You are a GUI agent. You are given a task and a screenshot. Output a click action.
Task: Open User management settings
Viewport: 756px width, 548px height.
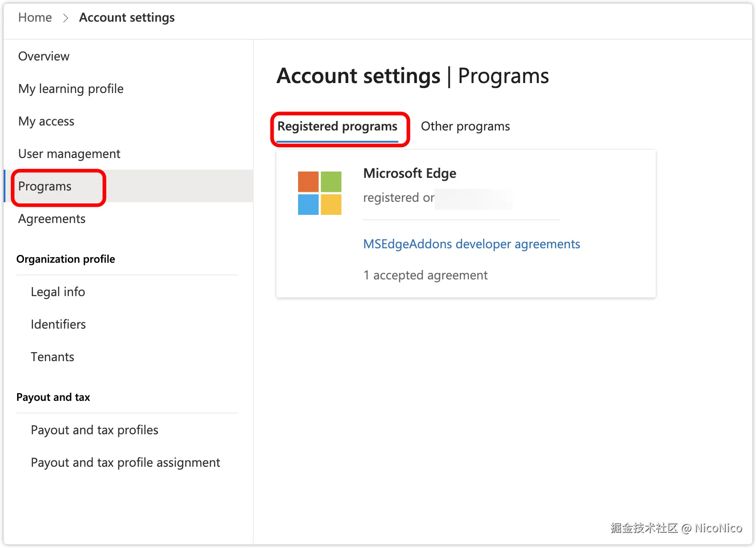coord(69,154)
